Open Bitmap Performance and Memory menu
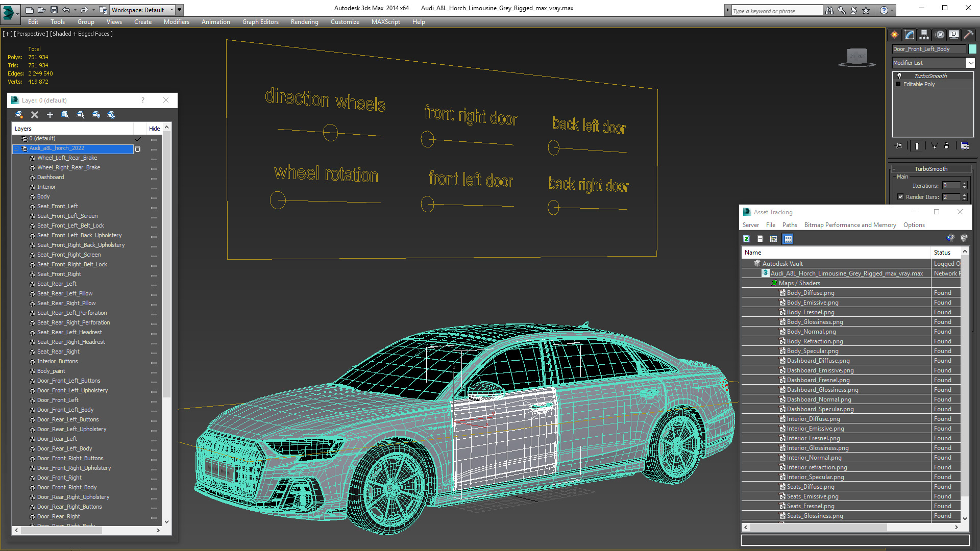980x551 pixels. tap(850, 225)
